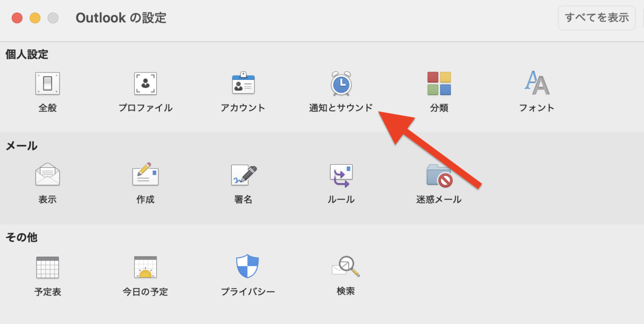Open the フォント fonts icon
The image size is (644, 324).
[537, 83]
